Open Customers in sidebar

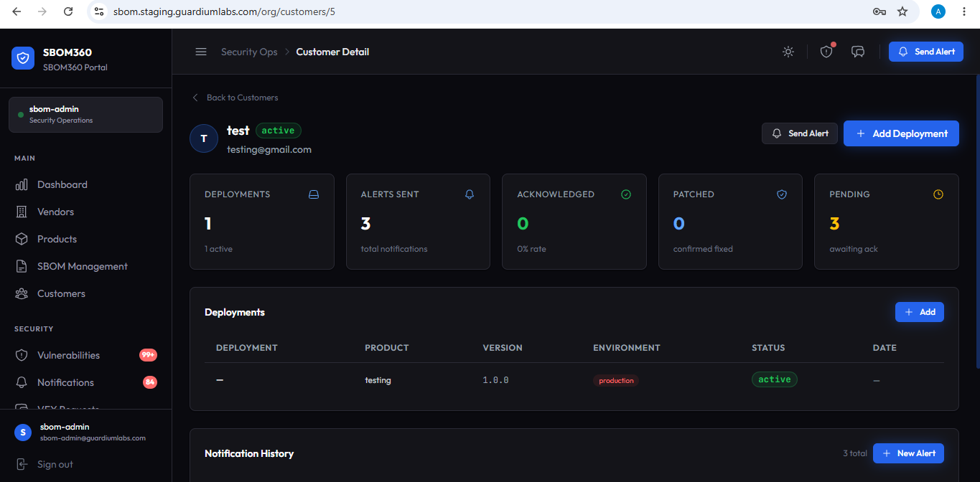pos(85,294)
